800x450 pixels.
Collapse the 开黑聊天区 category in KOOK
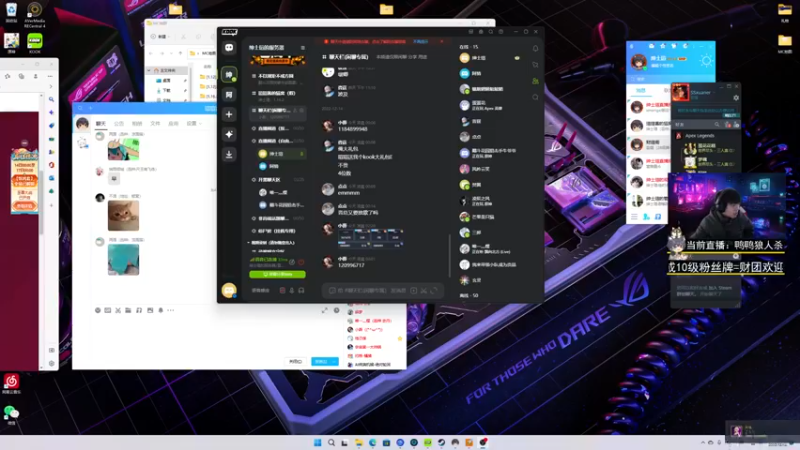(x=254, y=180)
